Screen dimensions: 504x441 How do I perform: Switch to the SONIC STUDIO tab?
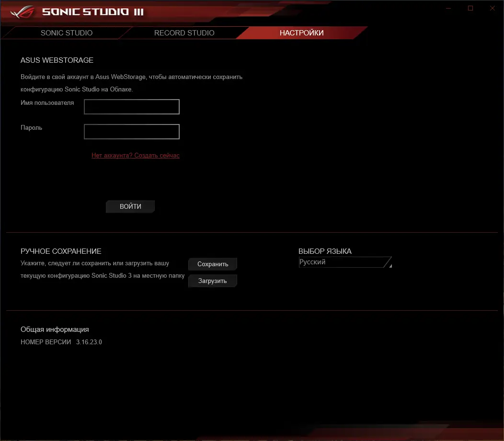coord(67,33)
